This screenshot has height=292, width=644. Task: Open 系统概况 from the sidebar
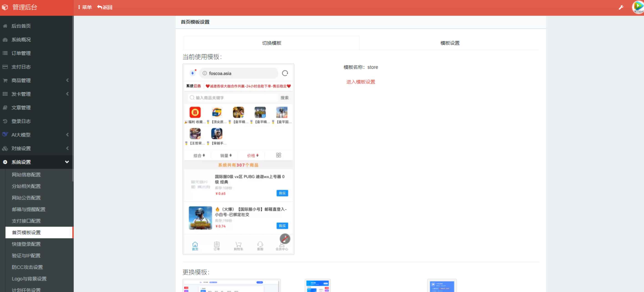[x=22, y=40]
